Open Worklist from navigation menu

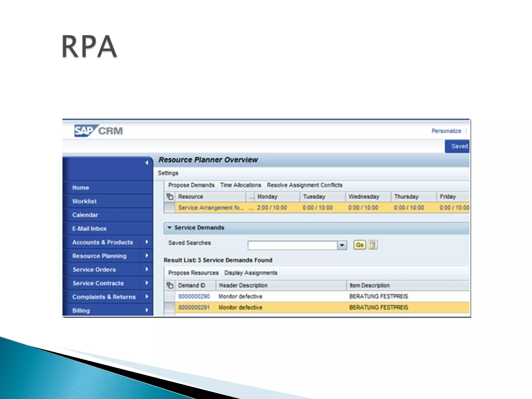pyautogui.click(x=84, y=201)
